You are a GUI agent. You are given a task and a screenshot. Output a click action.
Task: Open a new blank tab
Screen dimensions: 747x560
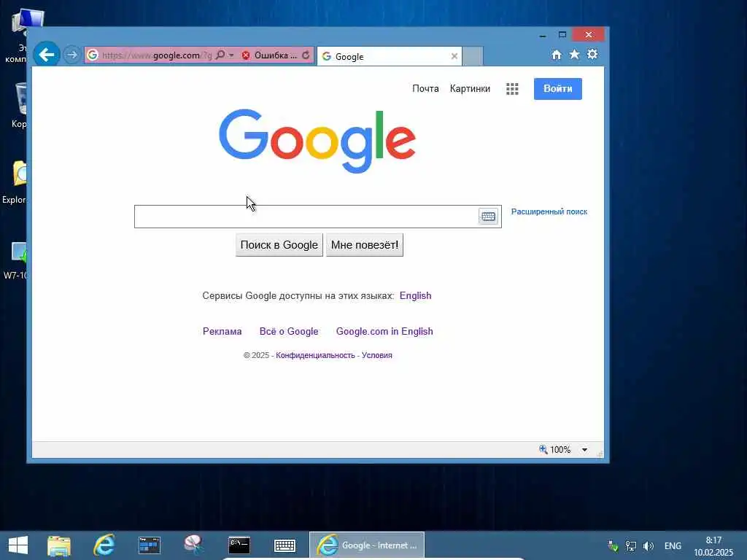tap(473, 56)
